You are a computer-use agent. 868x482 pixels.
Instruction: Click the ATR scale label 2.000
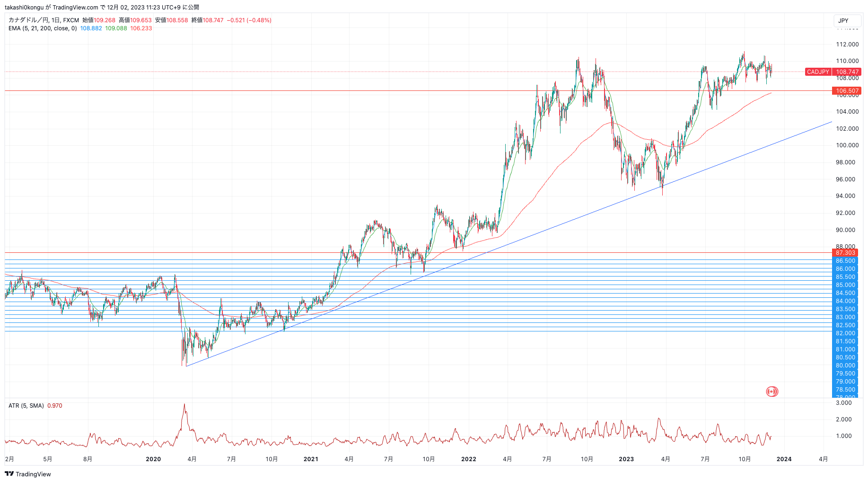coord(844,420)
